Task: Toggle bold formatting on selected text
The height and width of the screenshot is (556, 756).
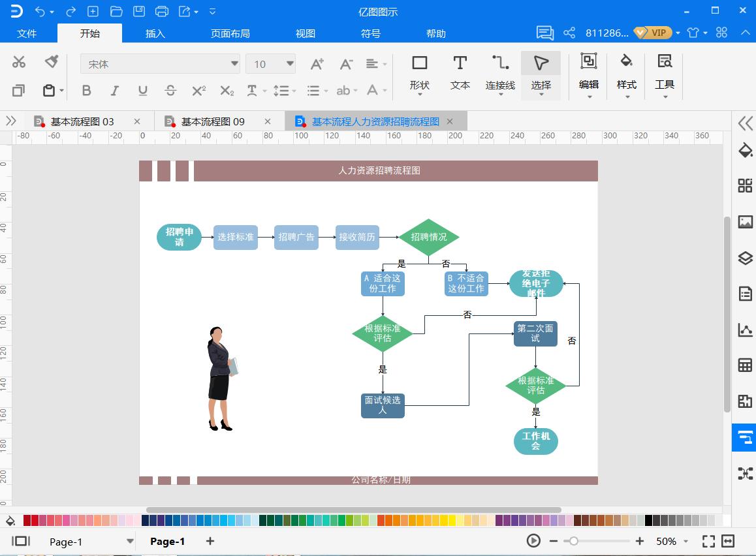Action: [86, 91]
